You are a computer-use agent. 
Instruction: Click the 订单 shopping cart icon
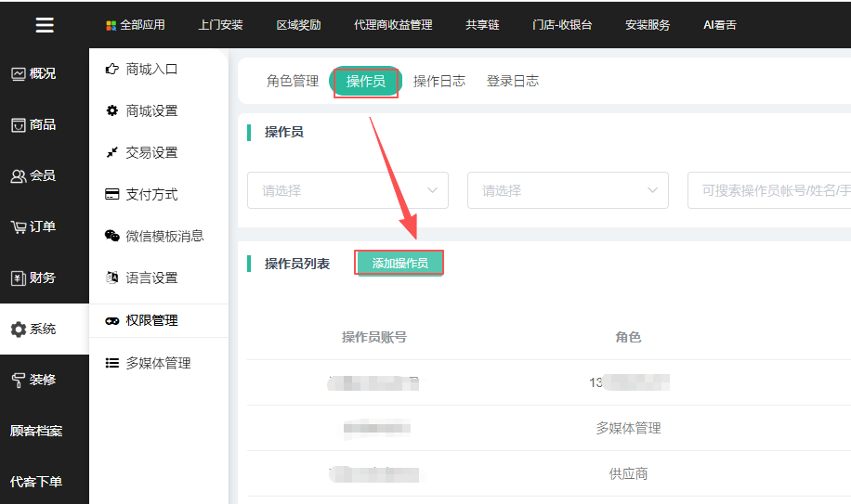pos(18,227)
